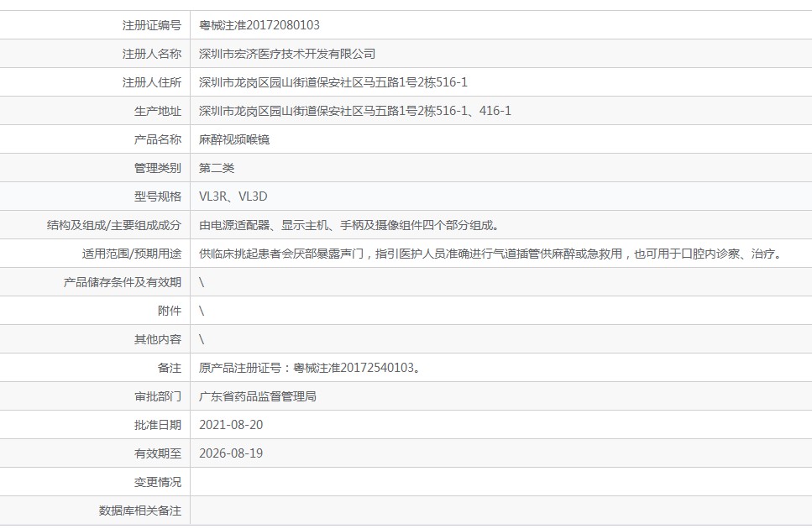Select category value 第二类

(217, 168)
